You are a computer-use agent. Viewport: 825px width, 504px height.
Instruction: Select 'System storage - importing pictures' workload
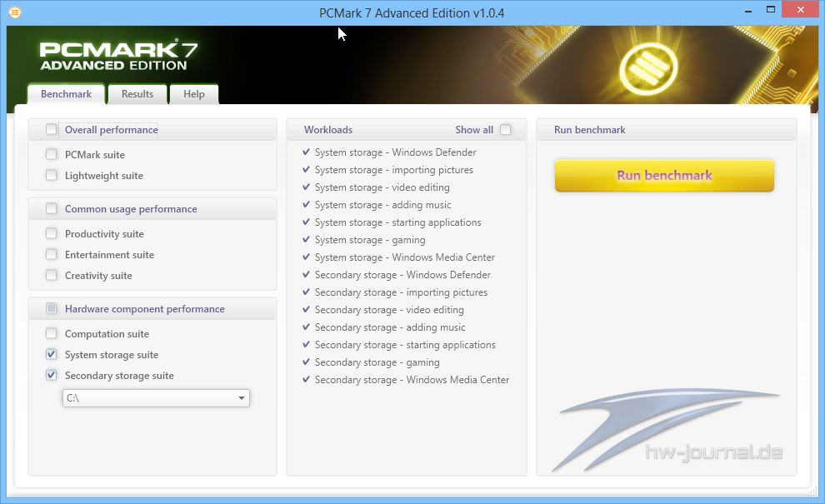[387, 169]
